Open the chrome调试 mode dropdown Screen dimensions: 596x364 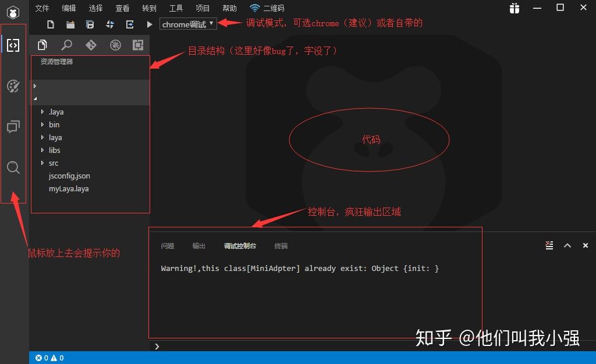click(187, 24)
